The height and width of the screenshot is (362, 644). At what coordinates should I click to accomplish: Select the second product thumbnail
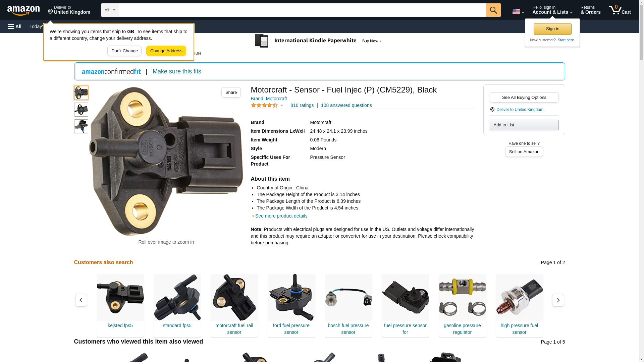(x=81, y=110)
